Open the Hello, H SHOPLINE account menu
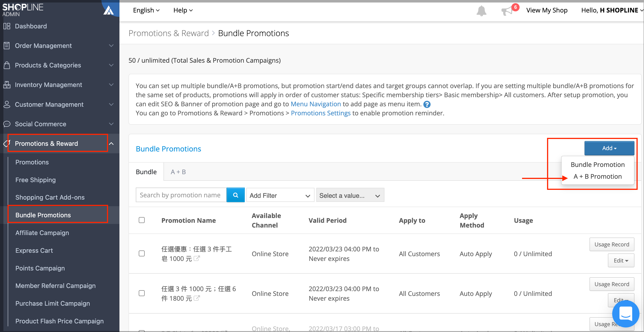 pos(612,10)
